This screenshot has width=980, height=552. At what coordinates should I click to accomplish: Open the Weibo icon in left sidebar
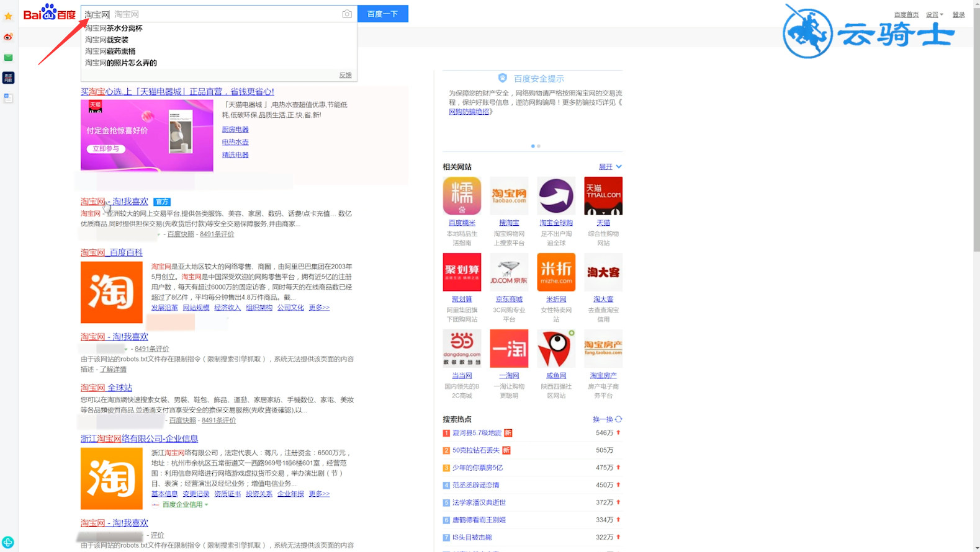8,37
